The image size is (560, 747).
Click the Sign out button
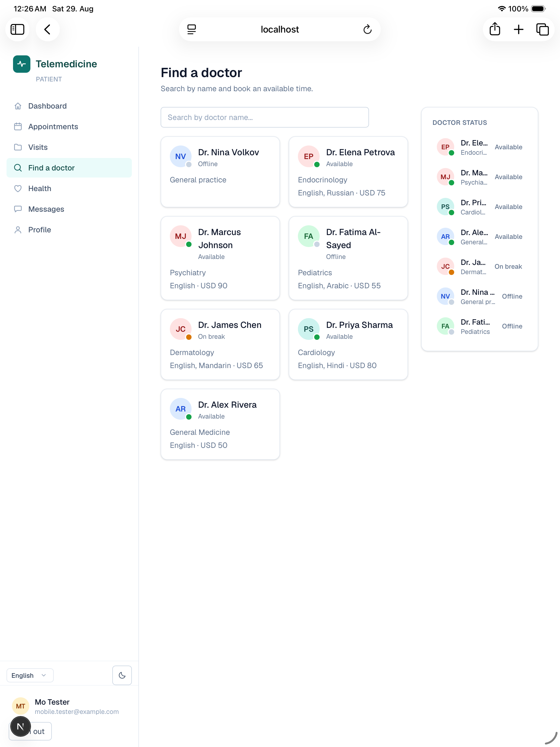pos(30,731)
